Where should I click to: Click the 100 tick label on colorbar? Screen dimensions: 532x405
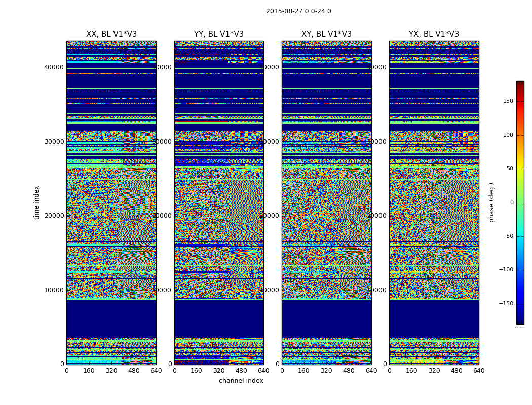pos(508,135)
